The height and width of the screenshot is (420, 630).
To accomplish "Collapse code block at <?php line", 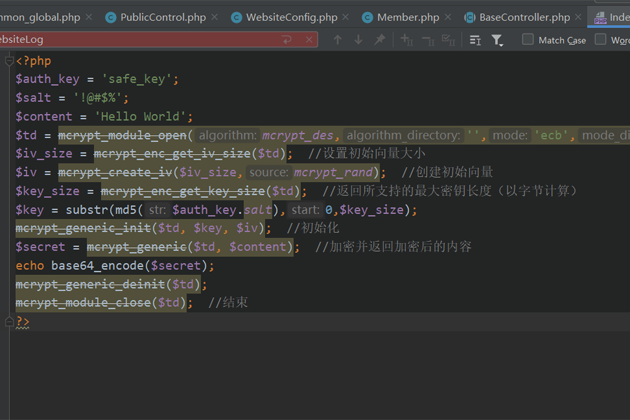I will pos(9,61).
